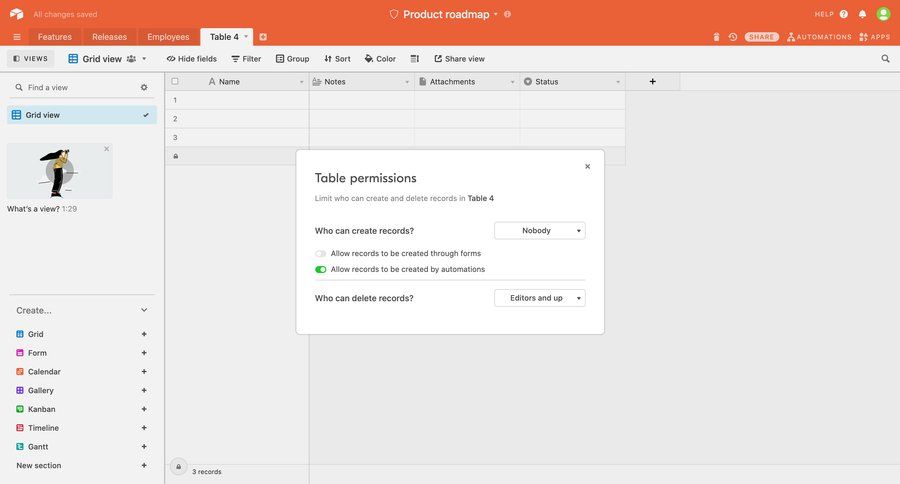Open the Color button

tap(380, 59)
